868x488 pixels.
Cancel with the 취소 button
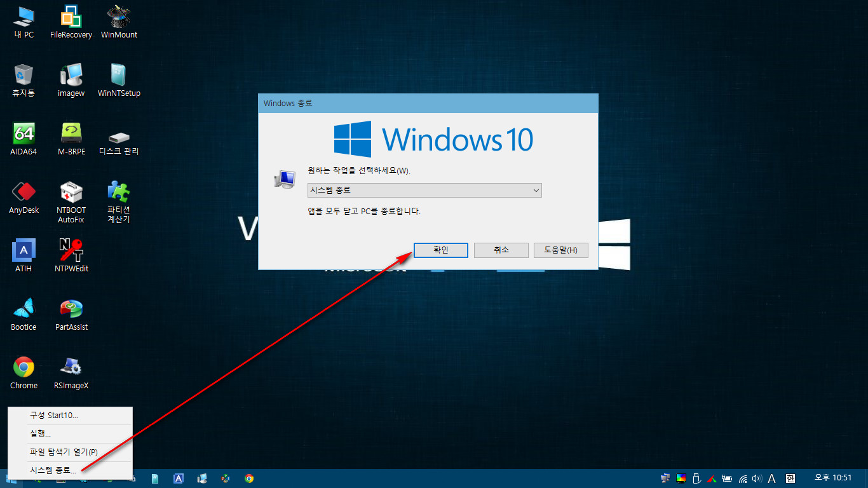coord(501,250)
